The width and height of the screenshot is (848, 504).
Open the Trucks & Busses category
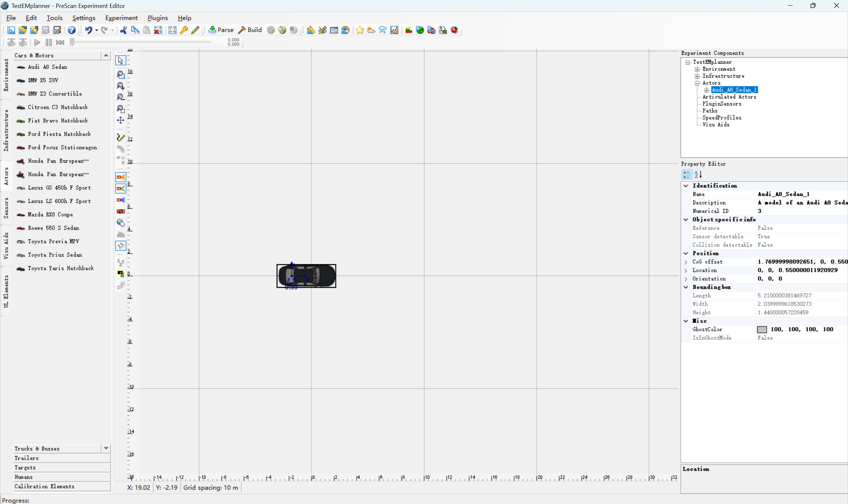pos(37,449)
